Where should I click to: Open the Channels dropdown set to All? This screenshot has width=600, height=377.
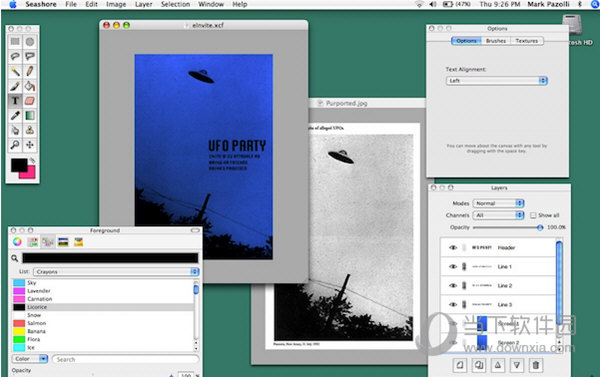tap(499, 215)
